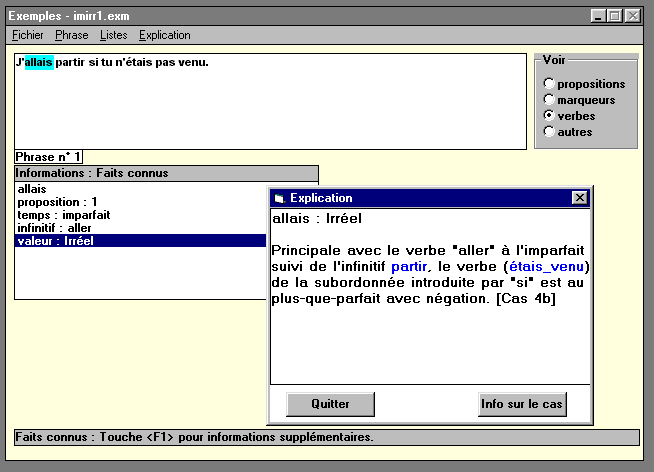Viewport: 654px width, 472px height.
Task: Open the Fichier menu
Action: 28,35
